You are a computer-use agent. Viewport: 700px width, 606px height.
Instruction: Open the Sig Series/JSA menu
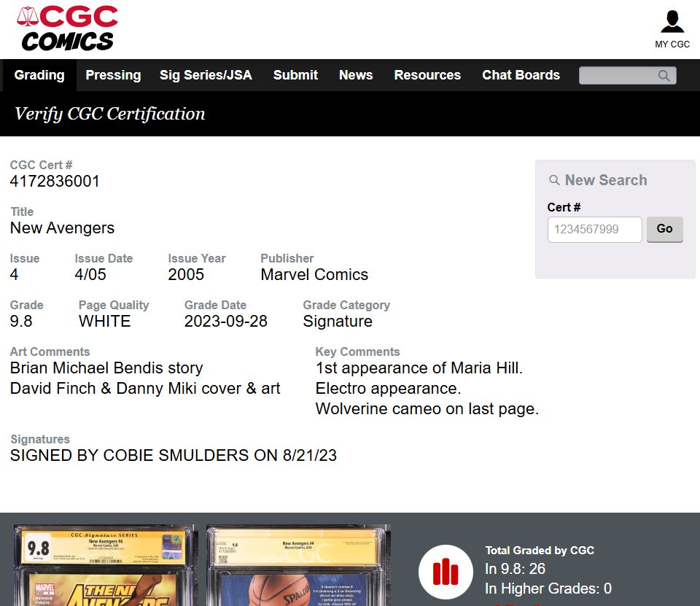coord(206,75)
